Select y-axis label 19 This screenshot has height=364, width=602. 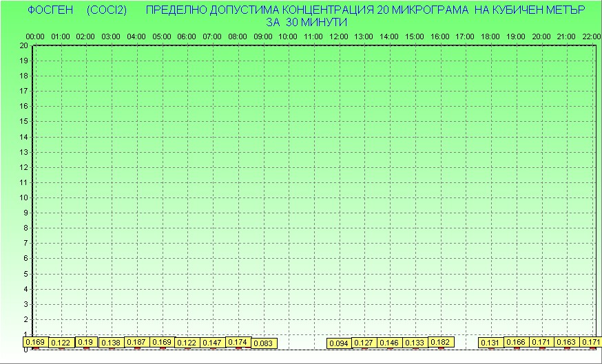(23, 61)
